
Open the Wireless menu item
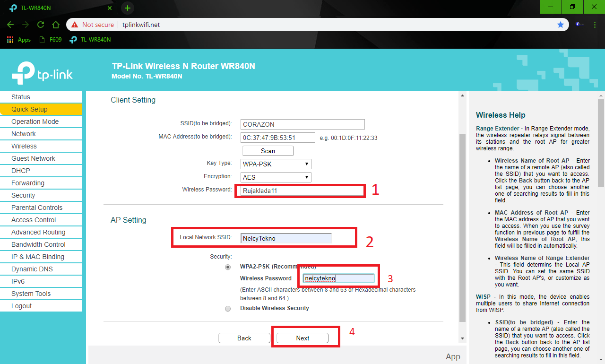click(41, 146)
